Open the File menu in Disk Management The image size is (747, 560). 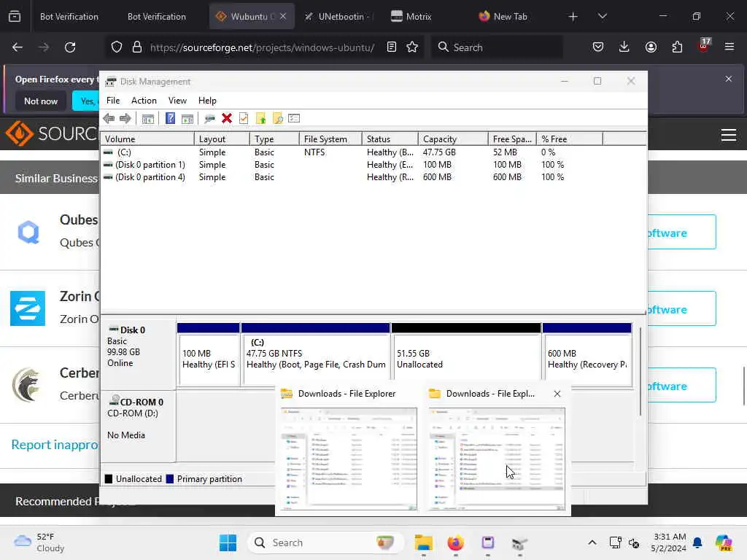(113, 101)
